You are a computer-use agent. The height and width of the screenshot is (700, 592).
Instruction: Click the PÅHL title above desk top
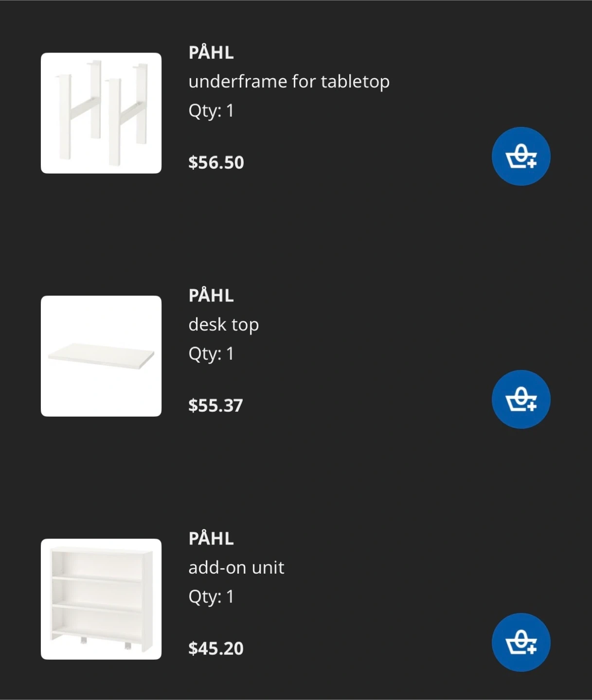click(x=211, y=296)
